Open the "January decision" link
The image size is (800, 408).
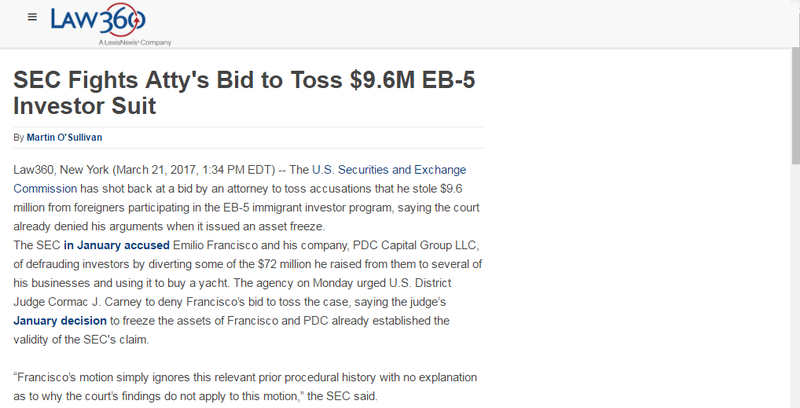coord(60,321)
